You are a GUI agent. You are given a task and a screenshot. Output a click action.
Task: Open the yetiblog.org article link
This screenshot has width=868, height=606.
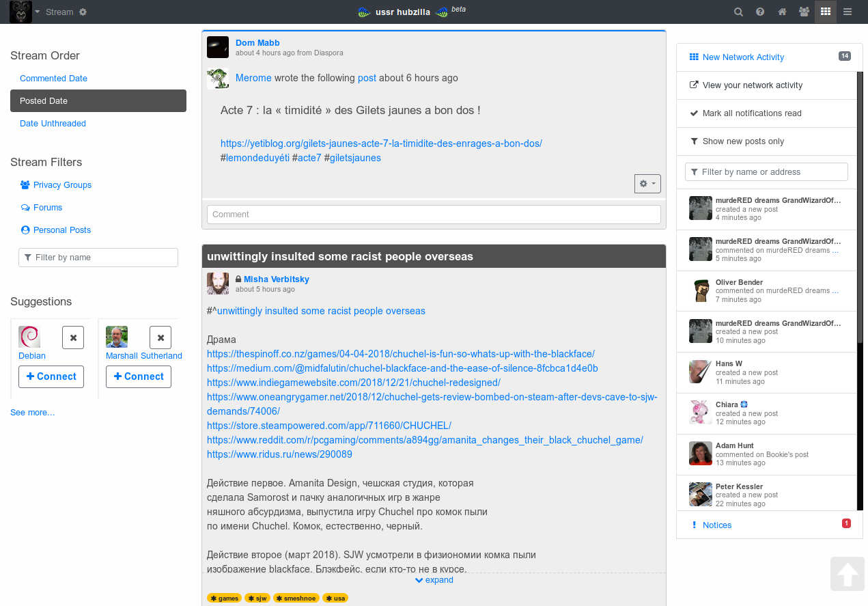381,143
